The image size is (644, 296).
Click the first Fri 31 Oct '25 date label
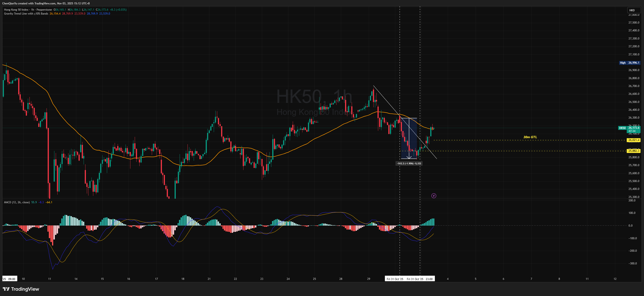click(395, 279)
